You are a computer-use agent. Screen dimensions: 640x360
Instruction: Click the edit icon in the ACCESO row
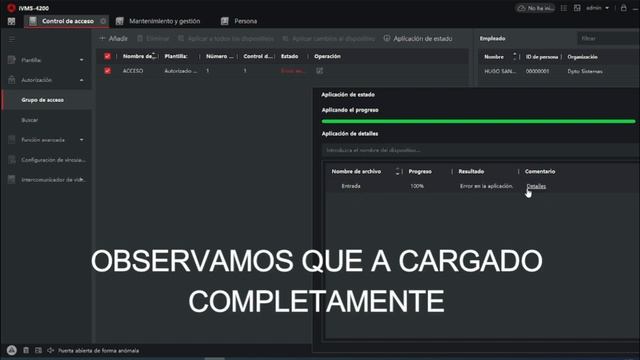(x=320, y=71)
